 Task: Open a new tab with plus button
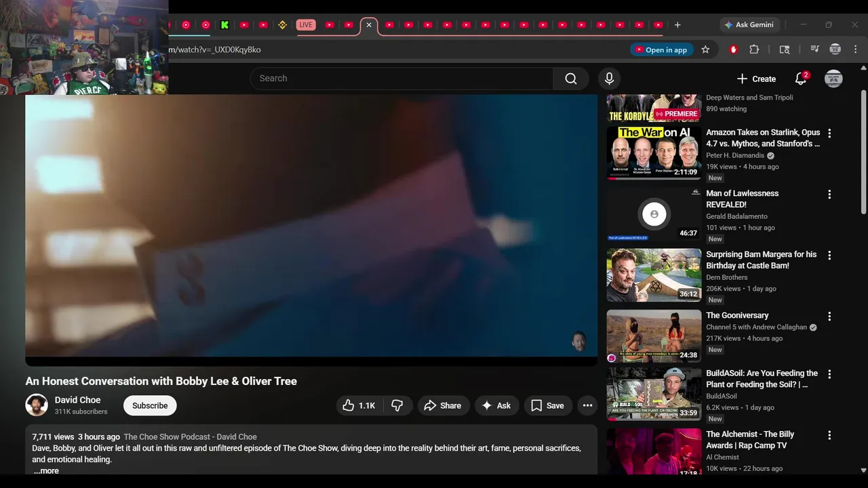677,25
